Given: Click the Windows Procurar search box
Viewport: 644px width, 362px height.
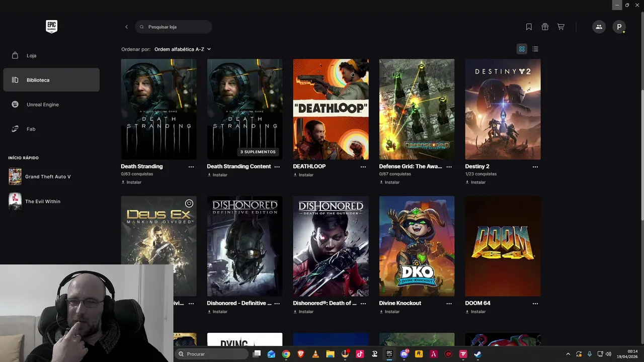Looking at the screenshot, I should [x=211, y=354].
